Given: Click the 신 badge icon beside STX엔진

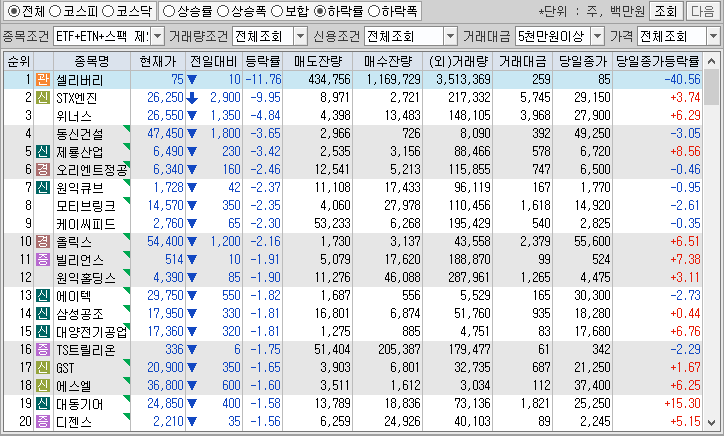Looking at the screenshot, I should [x=43, y=97].
